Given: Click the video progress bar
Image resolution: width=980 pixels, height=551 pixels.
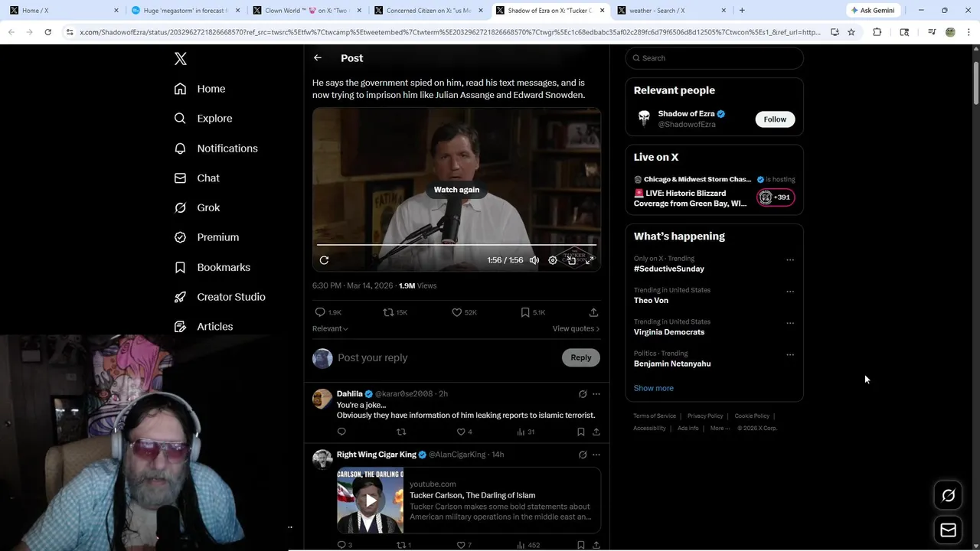Looking at the screenshot, I should click(456, 245).
